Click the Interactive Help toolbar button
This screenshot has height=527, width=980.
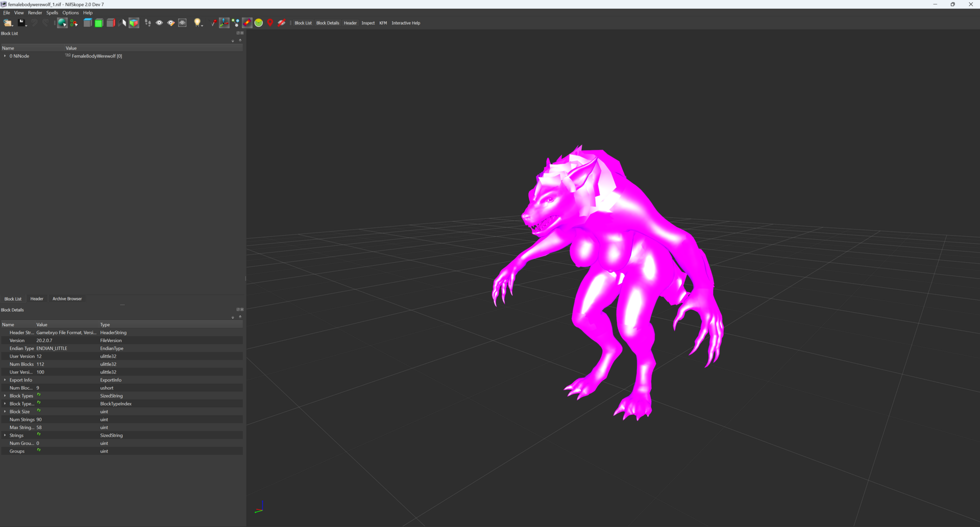[406, 23]
